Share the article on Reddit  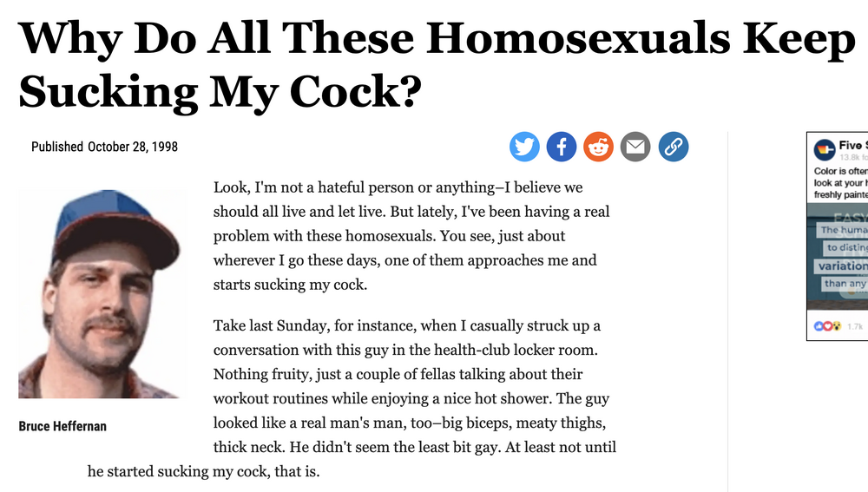tap(598, 147)
